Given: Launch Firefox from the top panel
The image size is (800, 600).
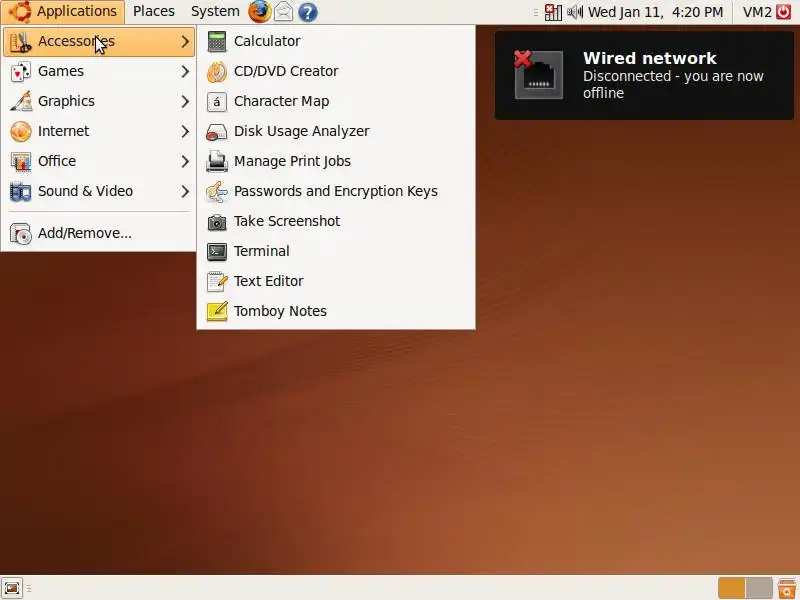Looking at the screenshot, I should 260,11.
